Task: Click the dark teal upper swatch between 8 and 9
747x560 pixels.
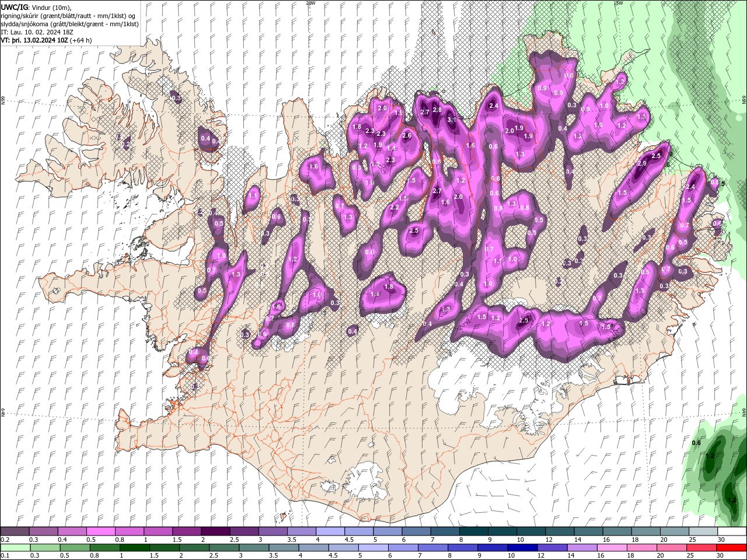Action: 473,531
